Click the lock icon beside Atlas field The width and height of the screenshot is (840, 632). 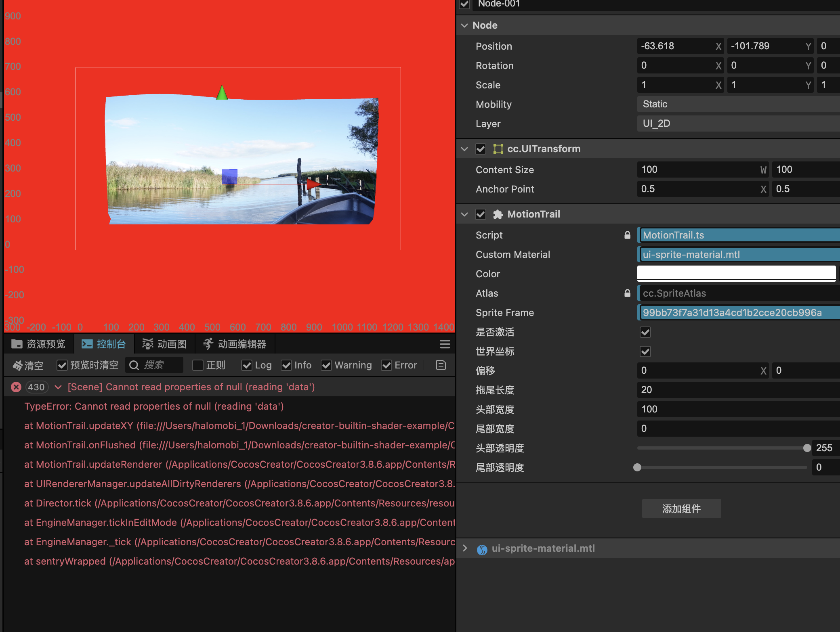[627, 293]
